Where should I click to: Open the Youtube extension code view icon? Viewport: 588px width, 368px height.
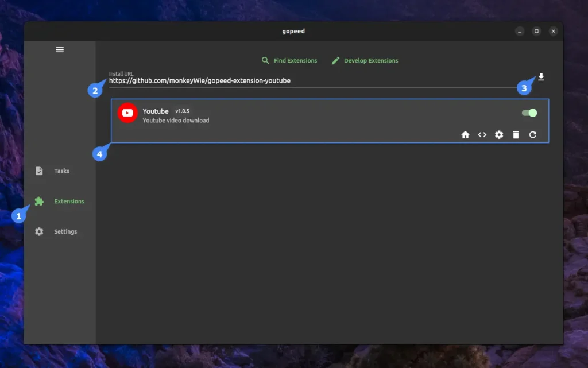coord(482,134)
